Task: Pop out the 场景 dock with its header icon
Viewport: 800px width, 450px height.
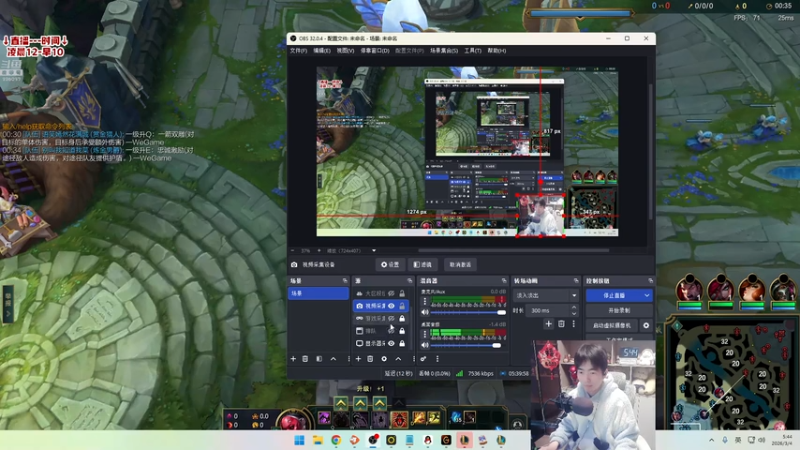Action: [345, 281]
